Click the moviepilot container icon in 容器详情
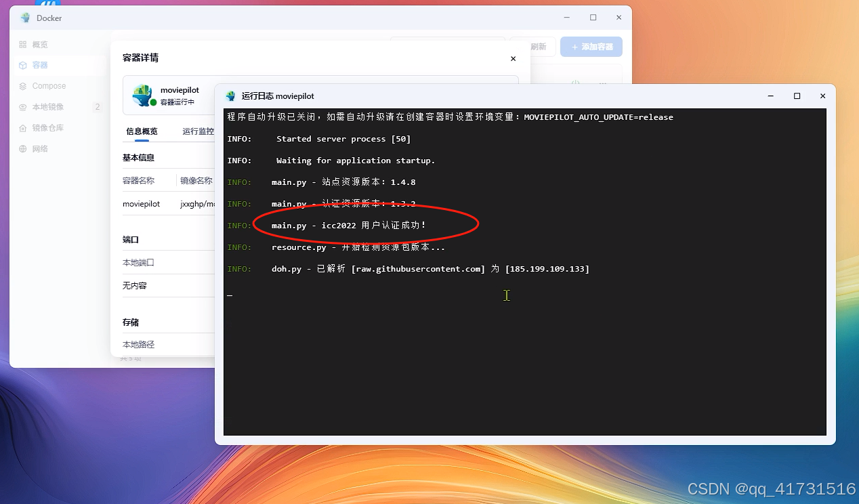 pyautogui.click(x=143, y=95)
